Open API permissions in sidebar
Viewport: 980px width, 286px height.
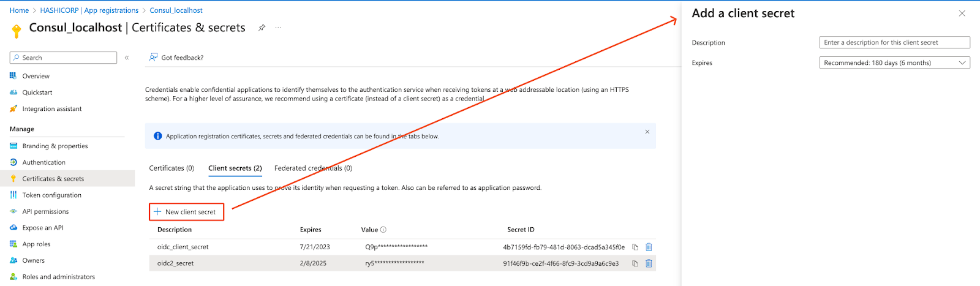pyautogui.click(x=45, y=211)
